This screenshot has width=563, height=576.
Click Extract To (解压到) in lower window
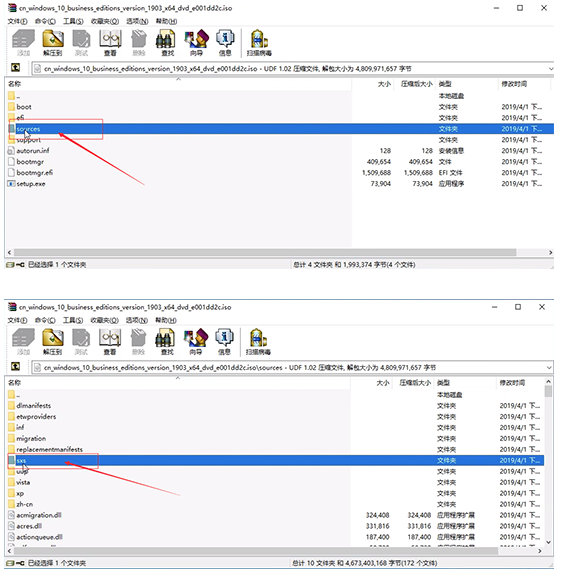pyautogui.click(x=53, y=342)
